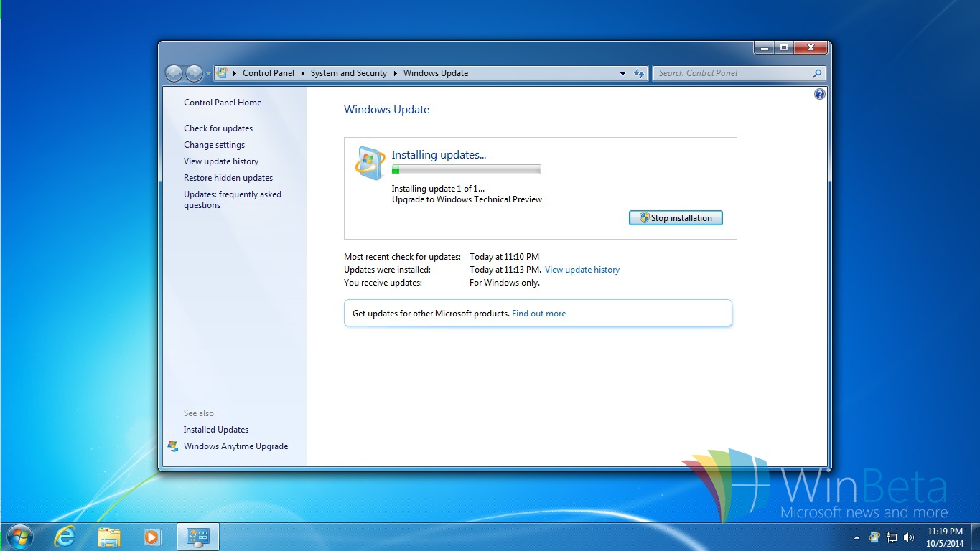Image resolution: width=980 pixels, height=551 pixels.
Task: Click the Back navigation arrow
Action: [174, 73]
